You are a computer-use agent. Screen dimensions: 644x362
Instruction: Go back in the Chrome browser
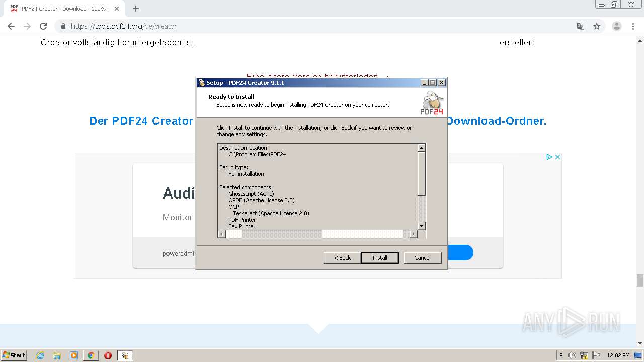pos(11,26)
